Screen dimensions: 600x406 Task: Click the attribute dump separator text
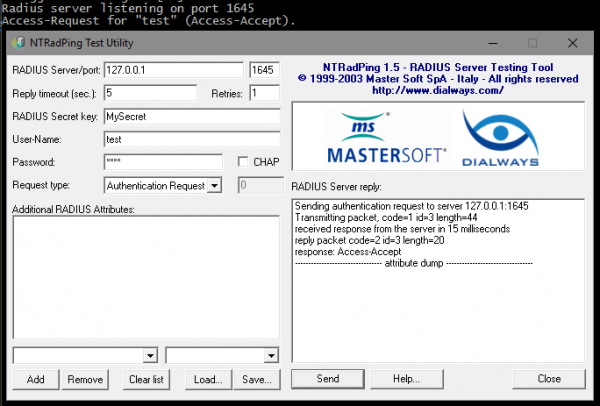(414, 263)
